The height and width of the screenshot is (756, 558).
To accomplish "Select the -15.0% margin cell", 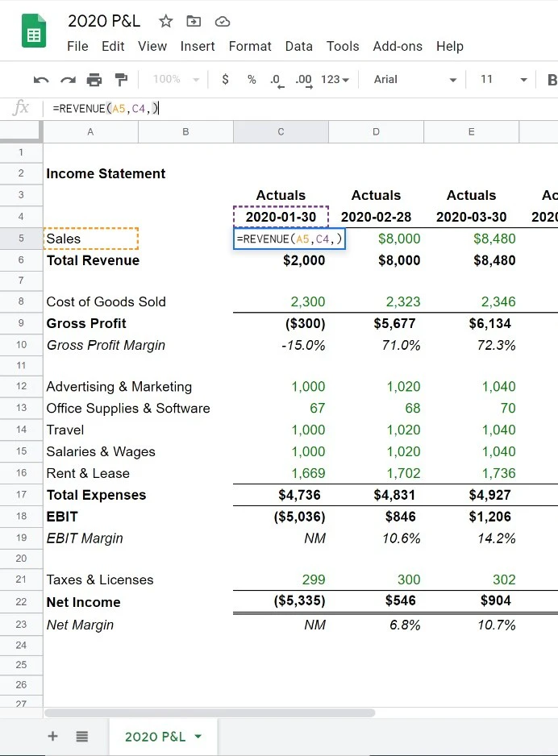I will pyautogui.click(x=281, y=345).
